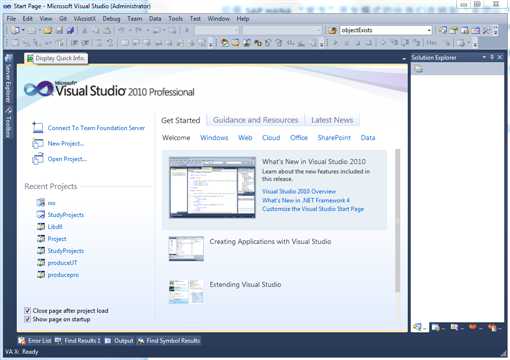510x360 pixels.
Task: Toggle Show page on startup checkbox
Action: click(x=28, y=319)
